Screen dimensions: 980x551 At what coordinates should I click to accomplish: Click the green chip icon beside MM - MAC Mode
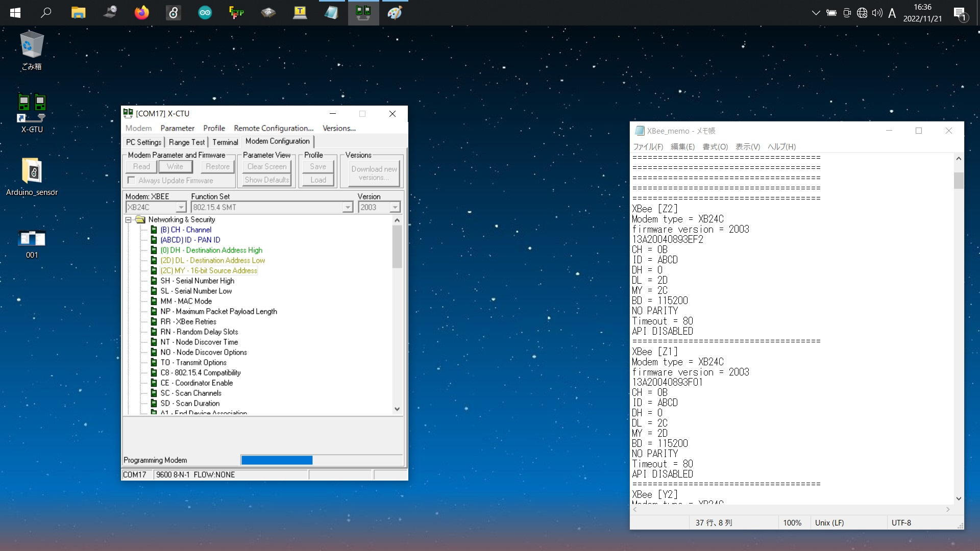[x=154, y=302]
